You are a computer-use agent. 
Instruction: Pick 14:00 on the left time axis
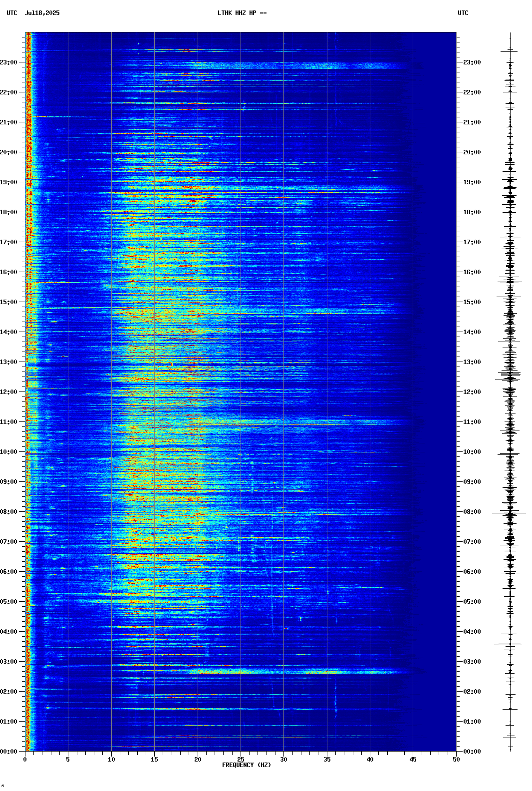tap(8, 332)
